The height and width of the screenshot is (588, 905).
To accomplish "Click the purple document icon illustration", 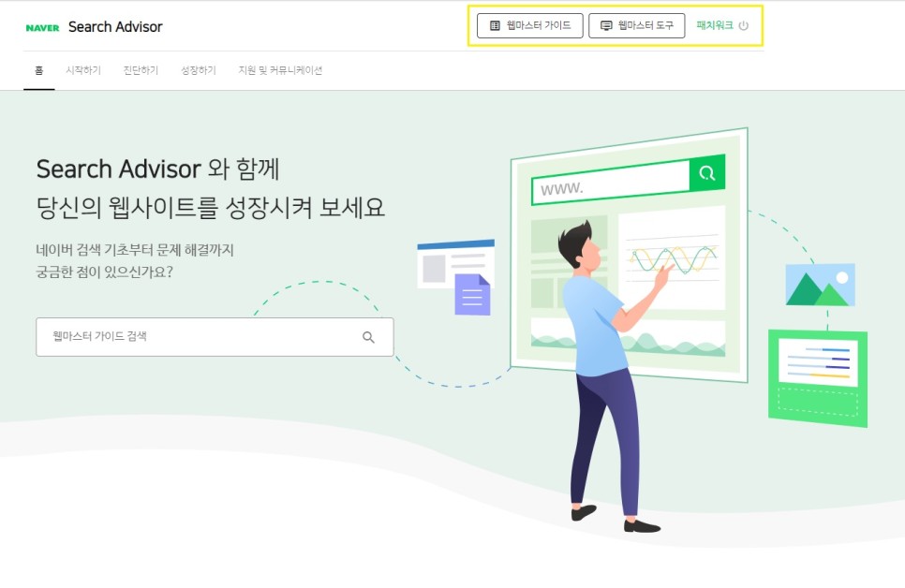I will click(472, 295).
